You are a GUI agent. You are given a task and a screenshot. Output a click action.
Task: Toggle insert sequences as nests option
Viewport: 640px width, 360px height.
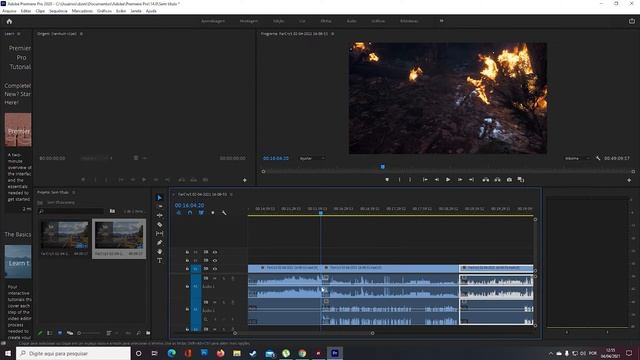point(178,213)
